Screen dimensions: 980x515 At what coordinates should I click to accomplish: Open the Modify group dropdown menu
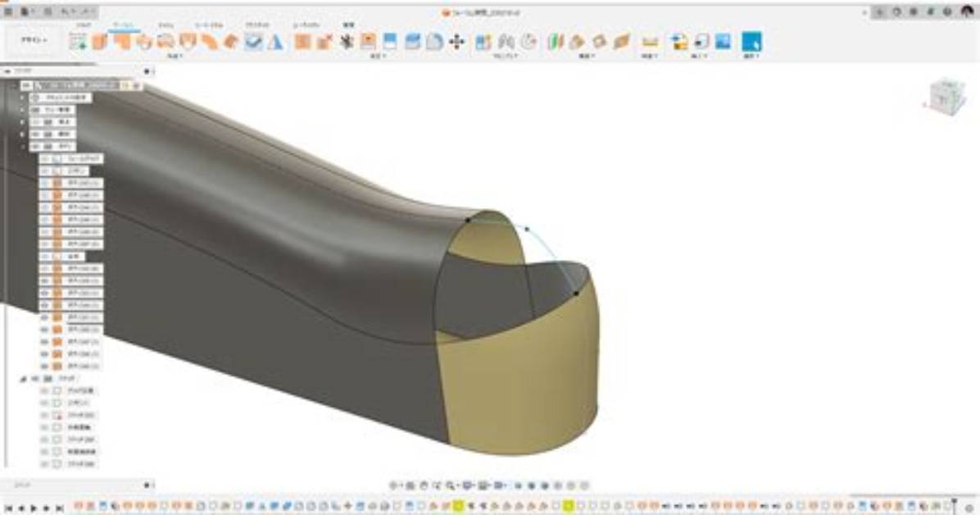[378, 57]
